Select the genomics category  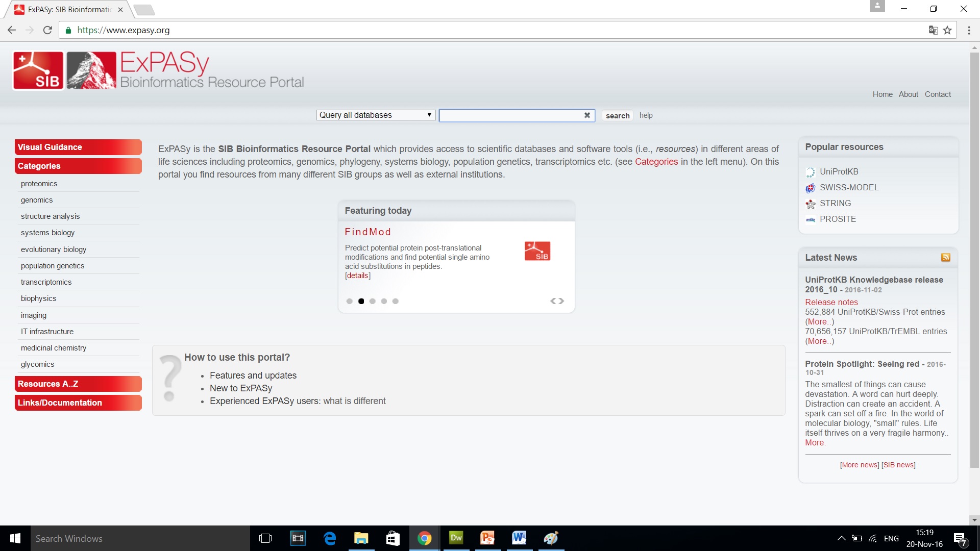(x=37, y=200)
